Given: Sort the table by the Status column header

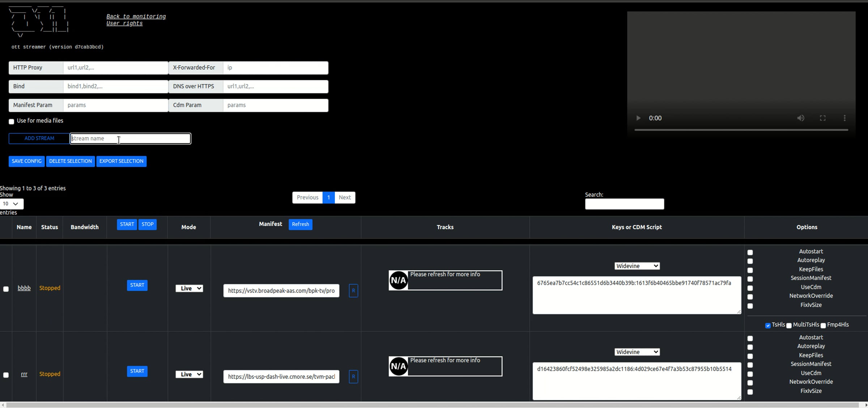Looking at the screenshot, I should point(50,227).
